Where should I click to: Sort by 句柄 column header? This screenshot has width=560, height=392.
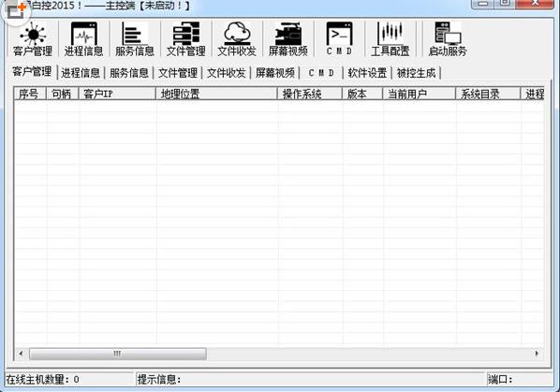(63, 94)
